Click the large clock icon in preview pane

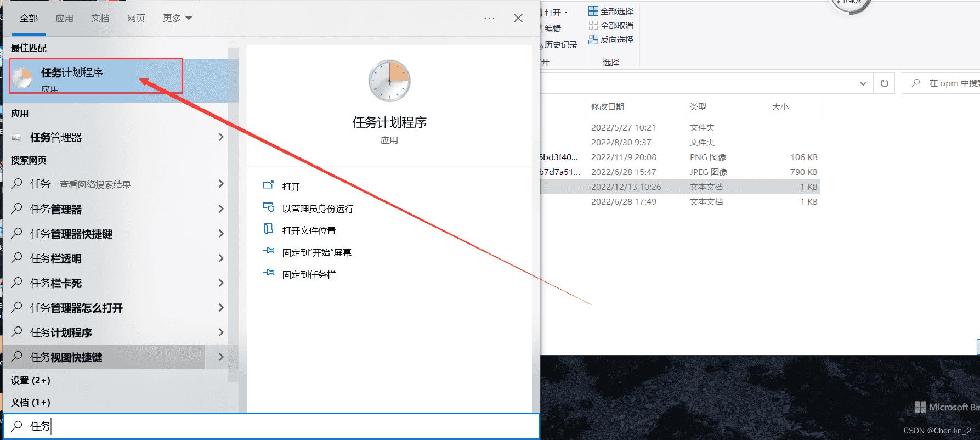389,81
